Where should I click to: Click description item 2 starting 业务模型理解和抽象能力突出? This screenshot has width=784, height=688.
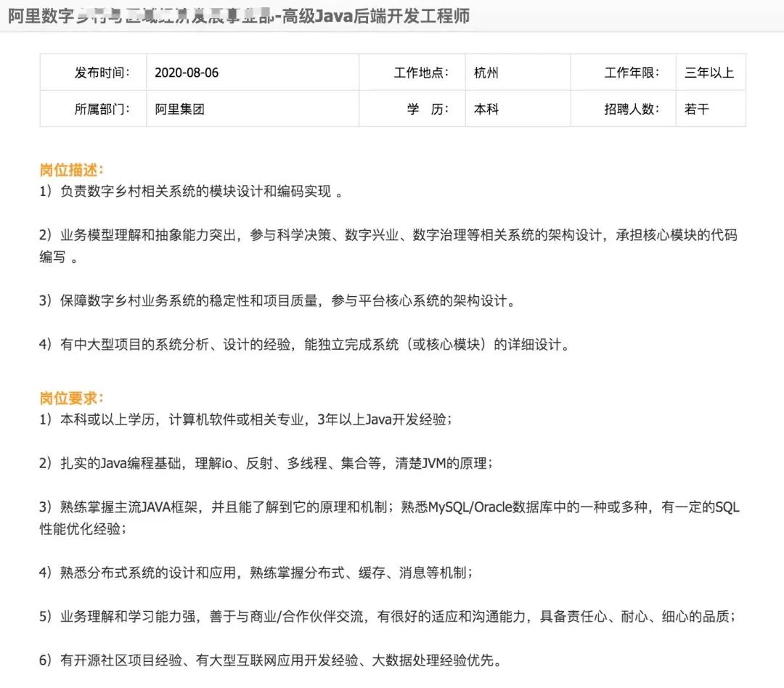(x=388, y=245)
